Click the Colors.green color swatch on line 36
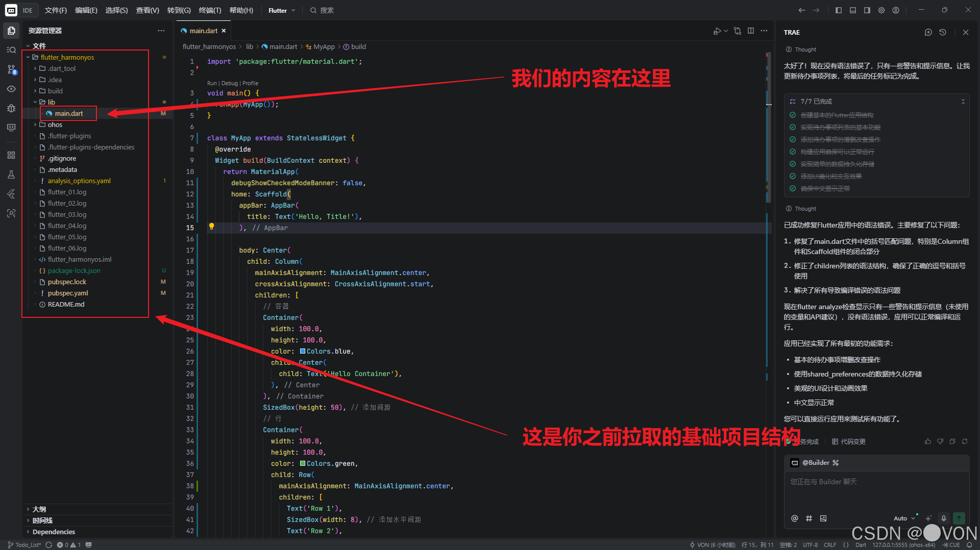980x550 pixels. tap(303, 463)
